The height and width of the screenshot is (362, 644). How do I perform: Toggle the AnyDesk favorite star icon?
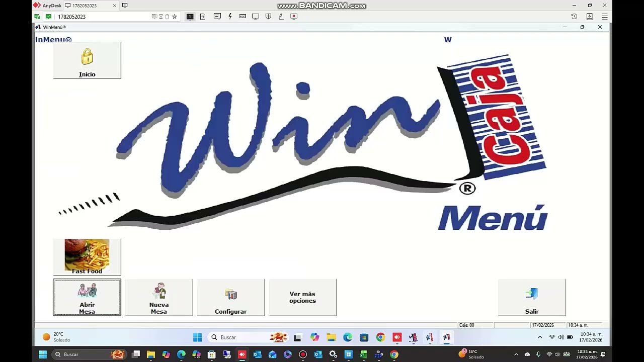click(175, 17)
